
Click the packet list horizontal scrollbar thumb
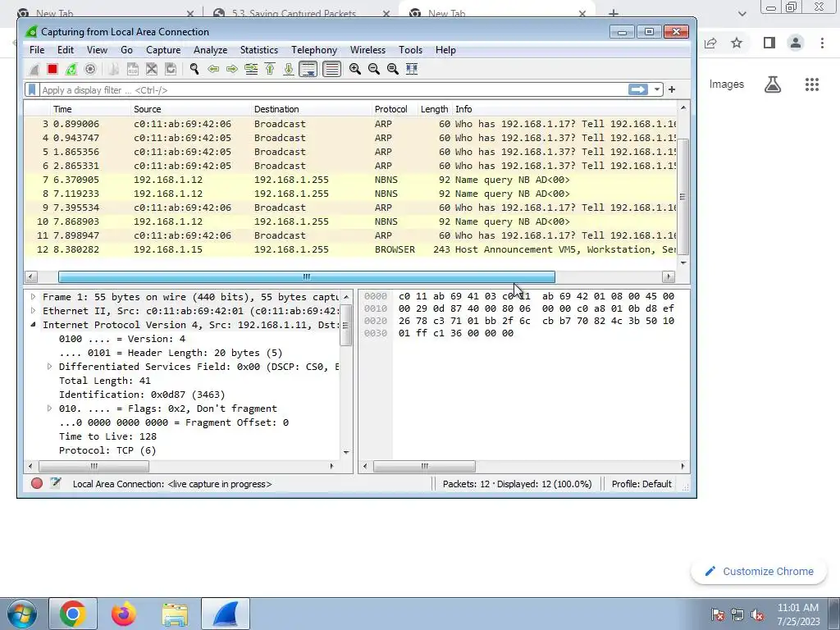(x=307, y=277)
